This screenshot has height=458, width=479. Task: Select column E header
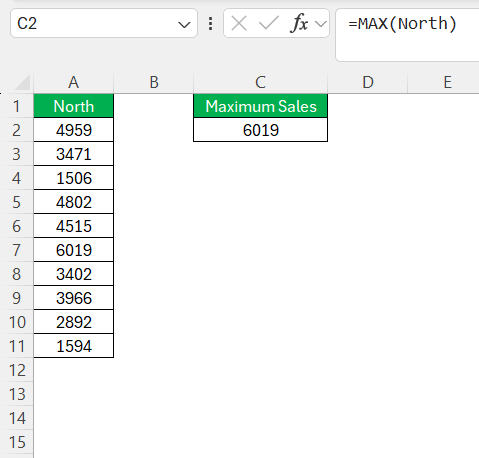443,82
